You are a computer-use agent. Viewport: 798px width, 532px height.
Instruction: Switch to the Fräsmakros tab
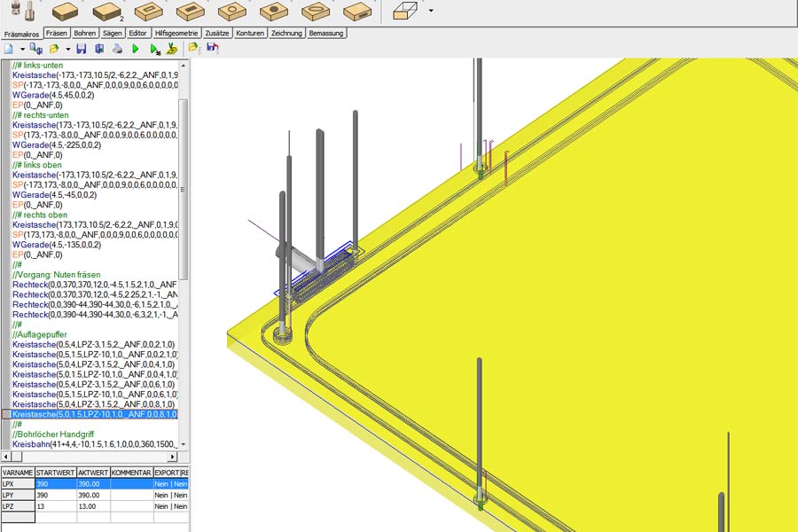pos(22,34)
